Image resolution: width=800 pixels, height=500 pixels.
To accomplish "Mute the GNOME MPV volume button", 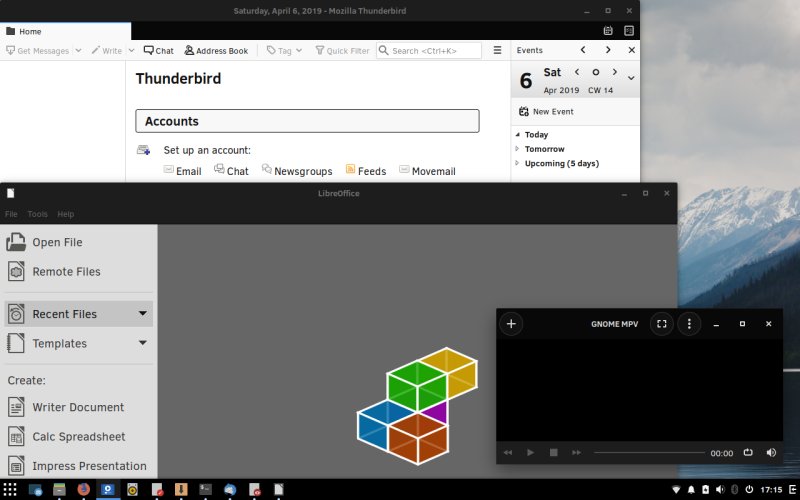I will point(771,453).
